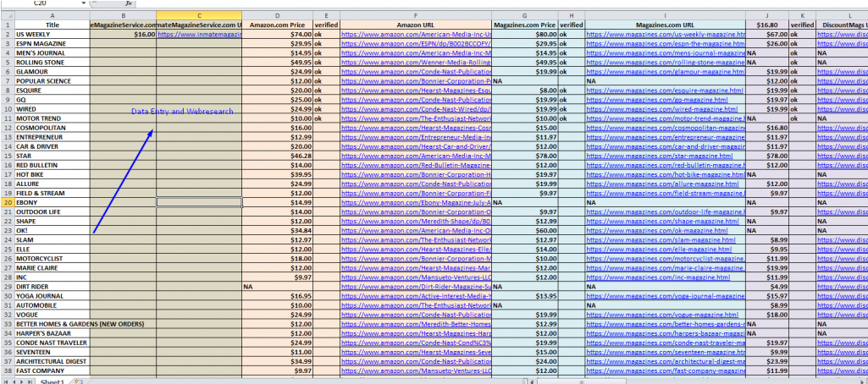Open the Amazon Wenner-Media-Rolling link
Image resolution: width=868 pixels, height=384 pixels.
pyautogui.click(x=417, y=63)
